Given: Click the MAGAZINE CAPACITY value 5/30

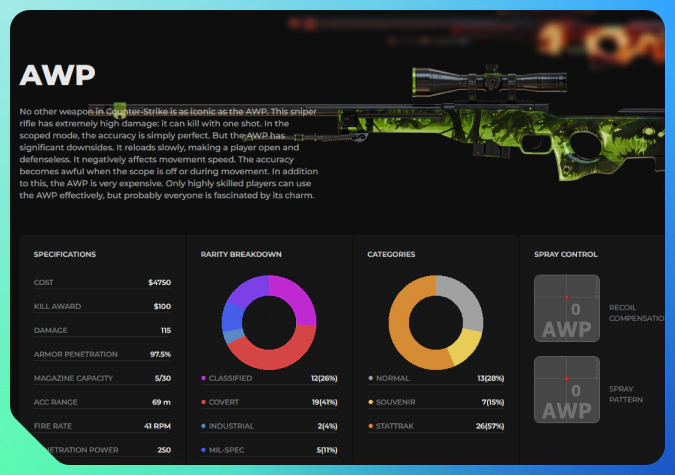Looking at the screenshot, I should point(163,378).
